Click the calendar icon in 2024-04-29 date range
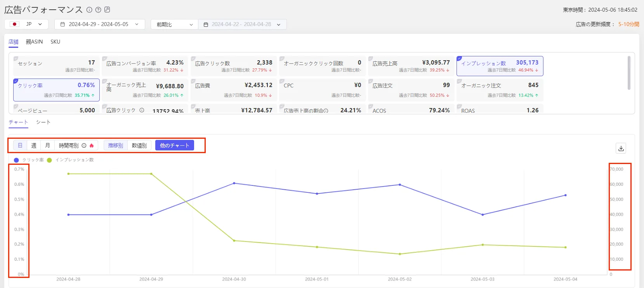This screenshot has height=288, width=644. click(x=62, y=24)
